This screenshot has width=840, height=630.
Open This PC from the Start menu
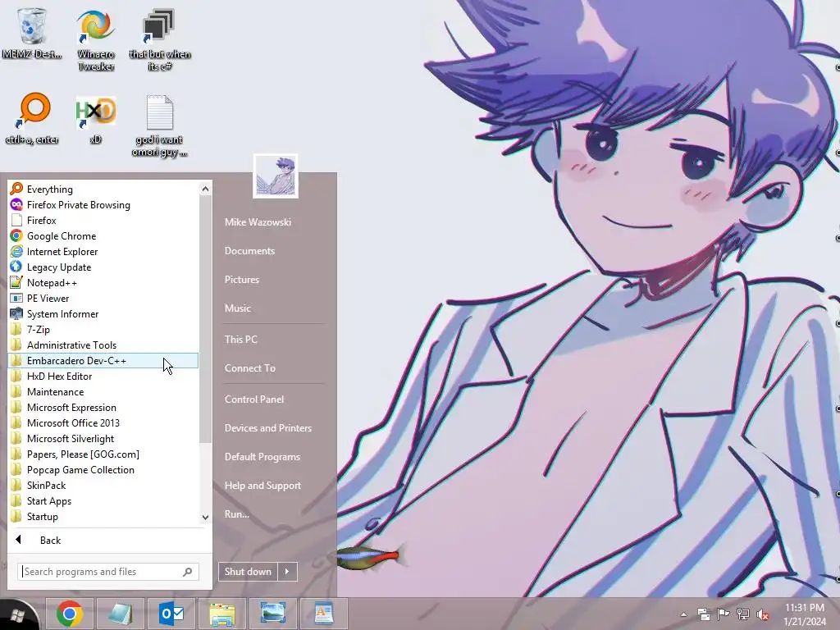point(241,339)
